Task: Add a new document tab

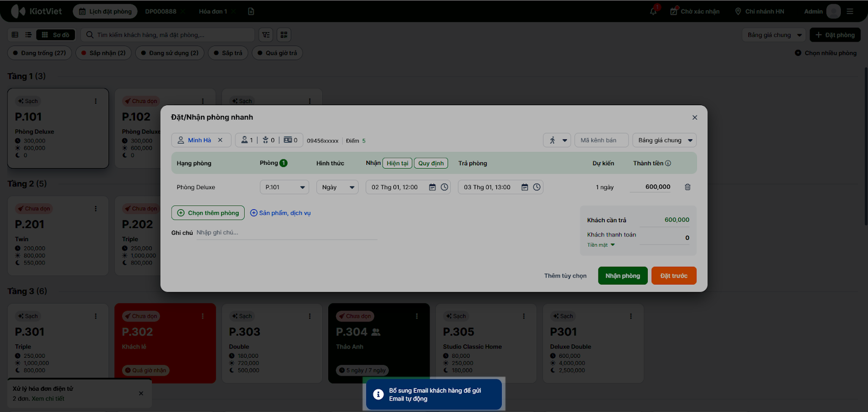Action: (x=251, y=11)
